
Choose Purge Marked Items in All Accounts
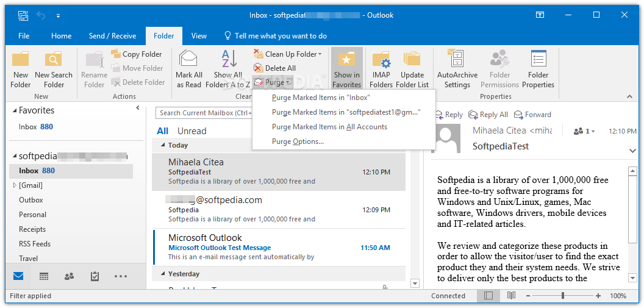(x=344, y=127)
